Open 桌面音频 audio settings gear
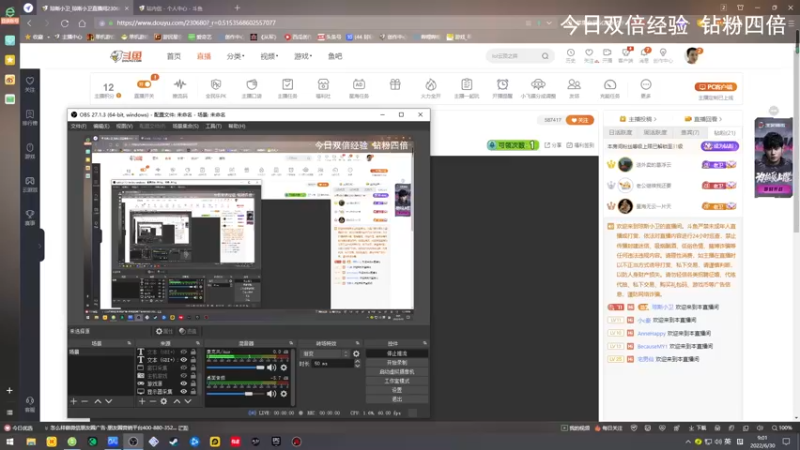This screenshot has height=450, width=800. click(x=284, y=393)
